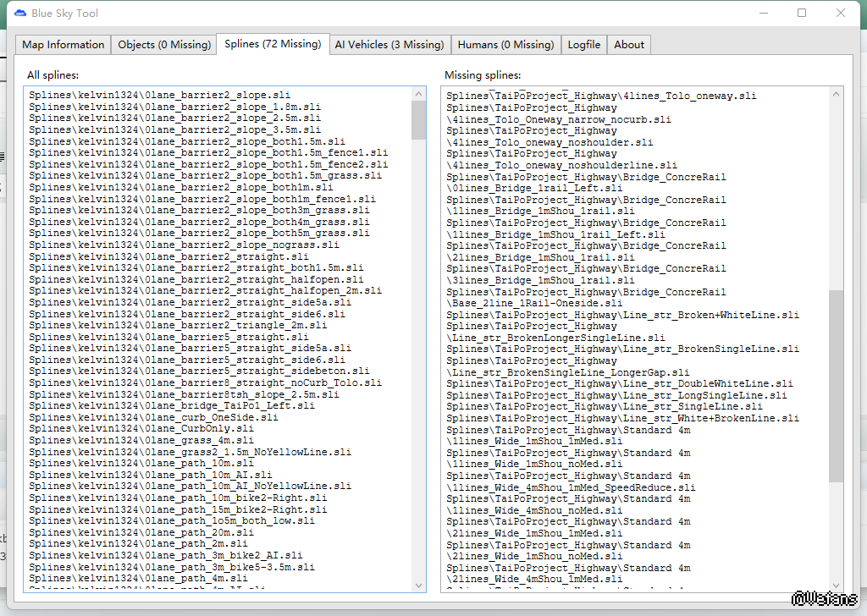Open the About tab
The height and width of the screenshot is (616, 867).
click(629, 45)
